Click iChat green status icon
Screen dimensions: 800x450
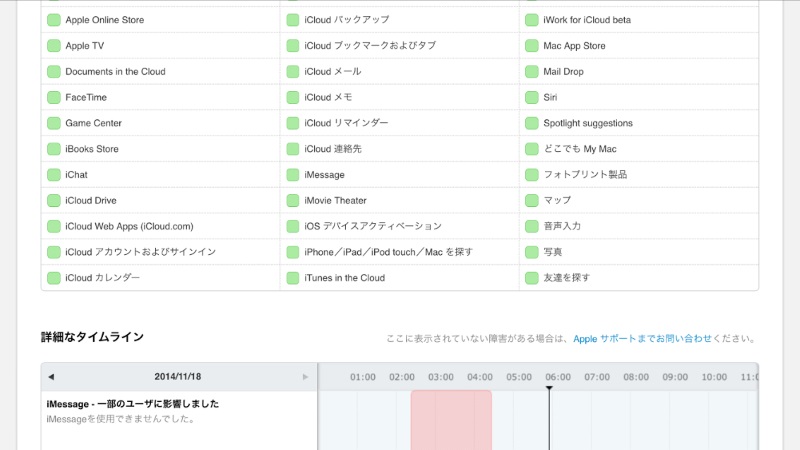coord(54,174)
